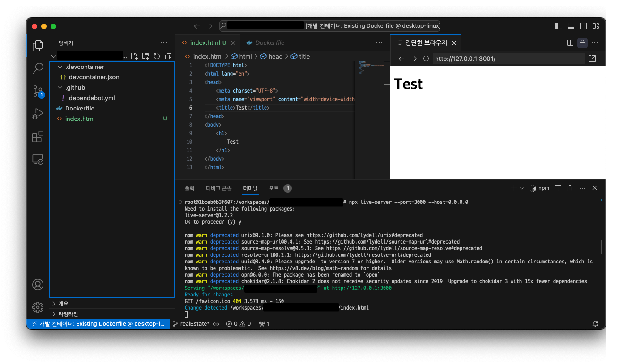Switch to the Dockerfile editor tab
The height and width of the screenshot is (364, 632).
coord(269,42)
